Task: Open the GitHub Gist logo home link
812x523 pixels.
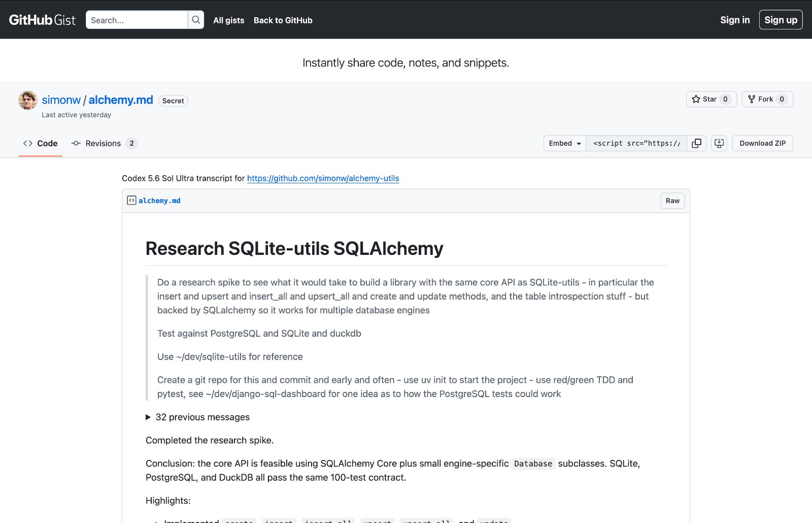Action: point(42,20)
